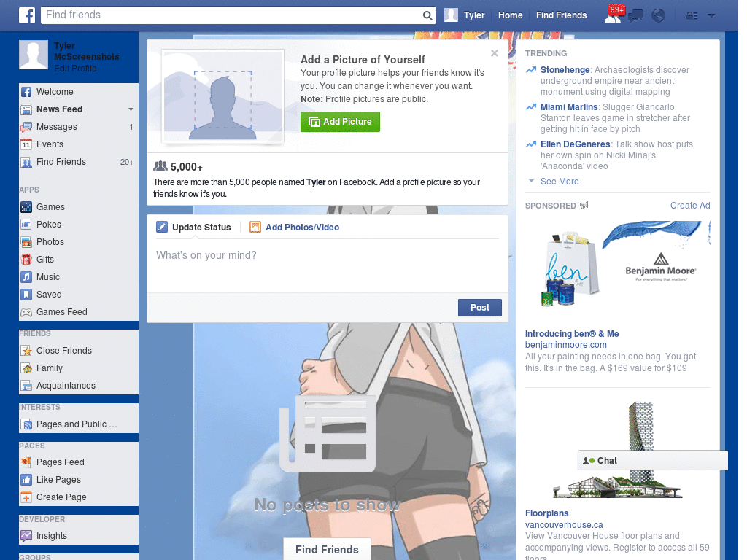
Task: Click Edit Profile link
Action: [75, 68]
